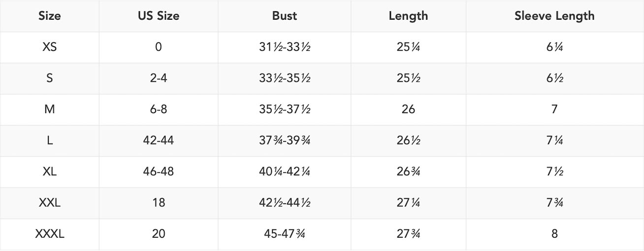The width and height of the screenshot is (644, 251).
Task: Select the M size row label
Action: pyautogui.click(x=49, y=109)
